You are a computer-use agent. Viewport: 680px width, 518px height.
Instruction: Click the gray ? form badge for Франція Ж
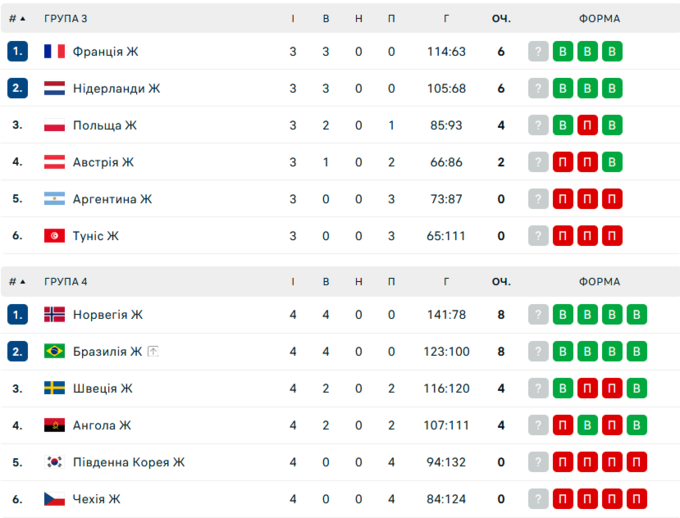tap(538, 52)
